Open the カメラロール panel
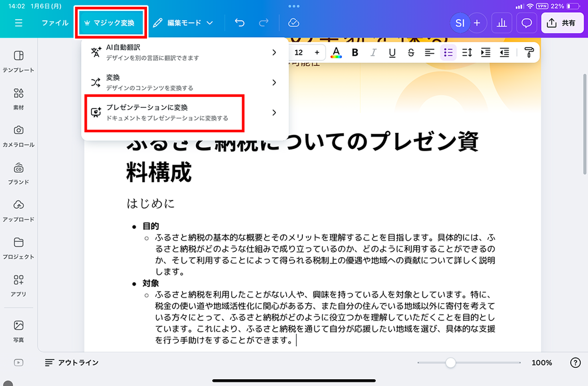Image resolution: width=588 pixels, height=386 pixels. pos(19,135)
